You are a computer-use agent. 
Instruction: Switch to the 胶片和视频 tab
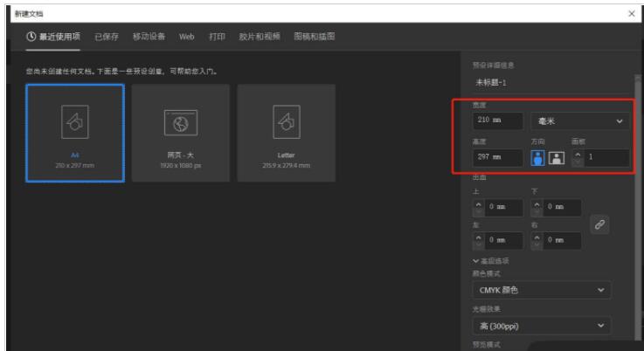pos(258,36)
